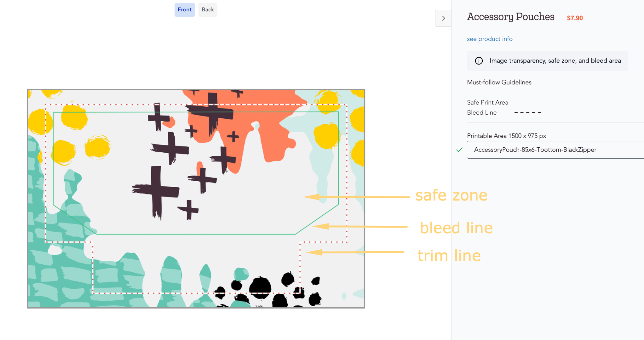Switch to the Back tab

[x=208, y=10]
